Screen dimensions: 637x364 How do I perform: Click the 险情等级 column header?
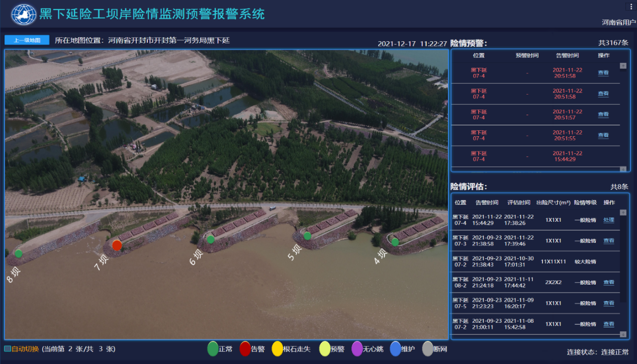point(585,203)
